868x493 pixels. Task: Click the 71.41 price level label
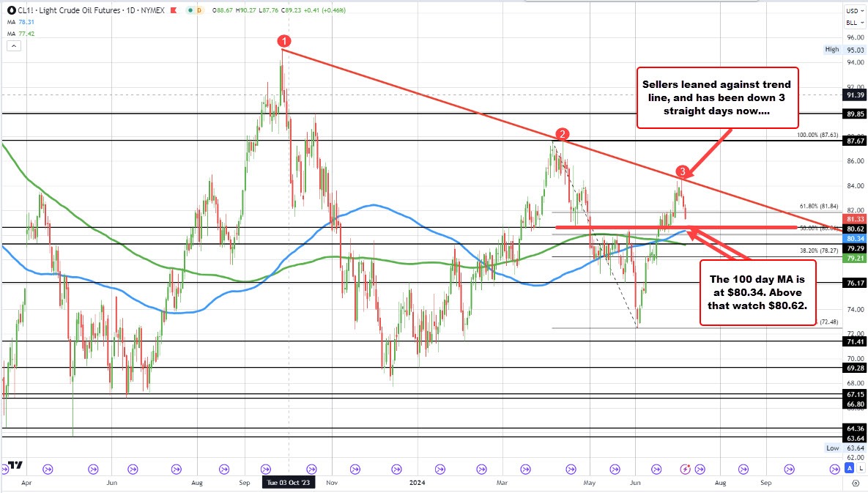coord(856,342)
